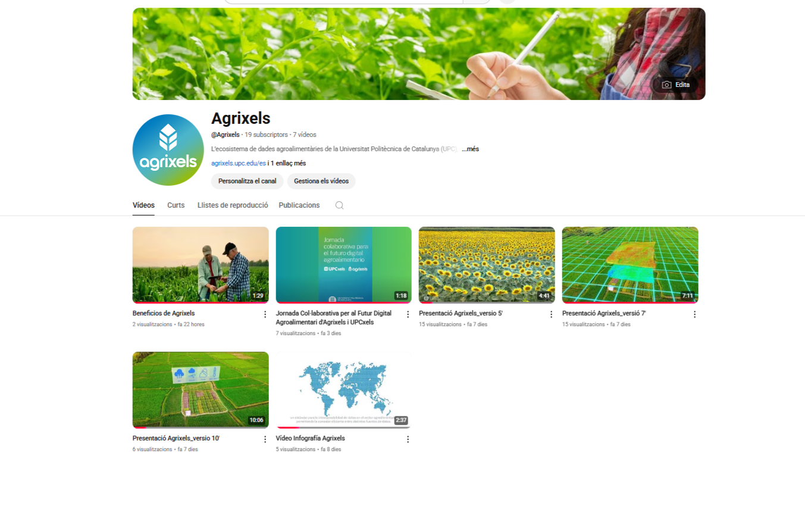Expand the additional links '1 enllaç més'
Screen dimensions: 805x532
click(x=289, y=163)
